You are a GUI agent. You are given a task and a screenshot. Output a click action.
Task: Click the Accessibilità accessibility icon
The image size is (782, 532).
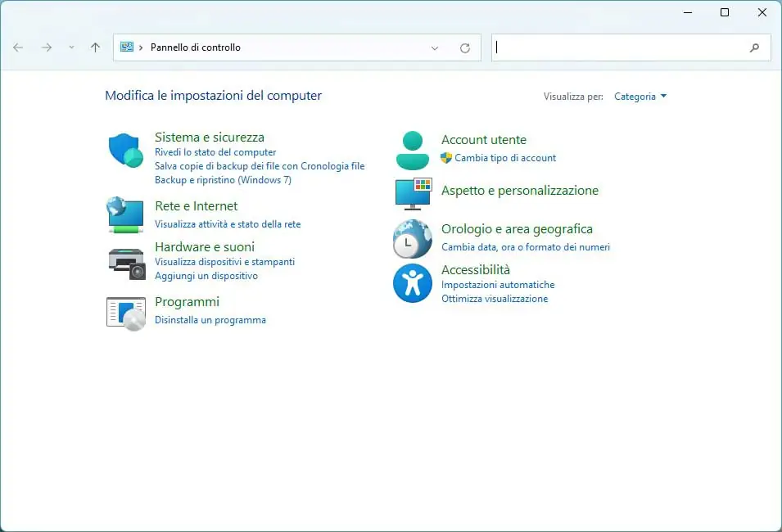[412, 283]
